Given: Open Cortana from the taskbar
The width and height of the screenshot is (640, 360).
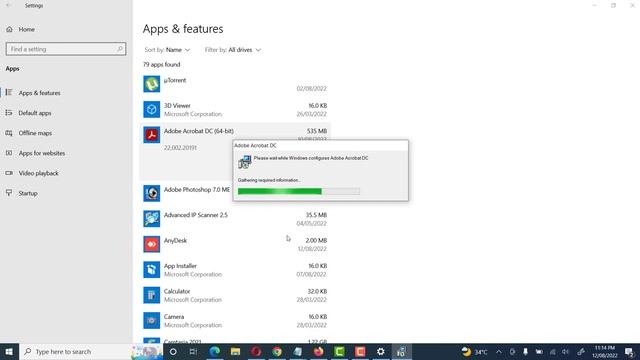Looking at the screenshot, I should pos(173,351).
